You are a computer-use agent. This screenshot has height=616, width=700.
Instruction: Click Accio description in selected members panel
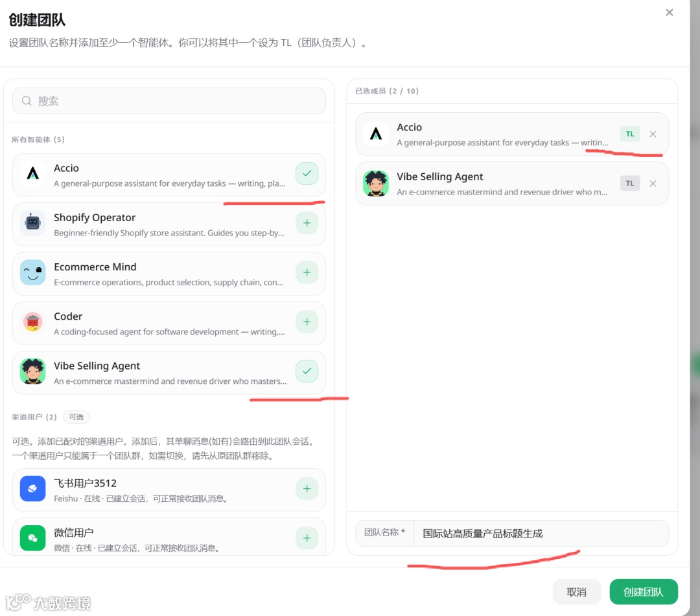pos(503,143)
